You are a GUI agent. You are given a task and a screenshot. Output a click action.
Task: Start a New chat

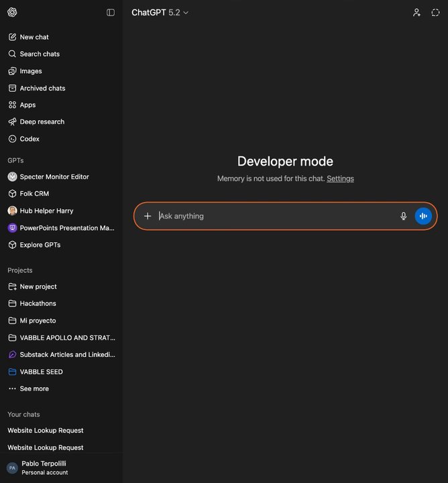point(34,37)
